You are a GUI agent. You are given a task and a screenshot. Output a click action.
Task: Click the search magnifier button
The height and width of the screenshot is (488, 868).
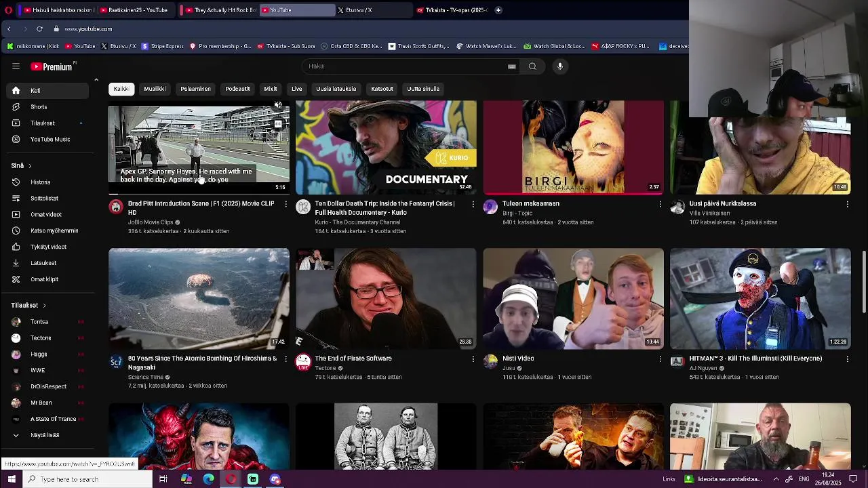[532, 66]
